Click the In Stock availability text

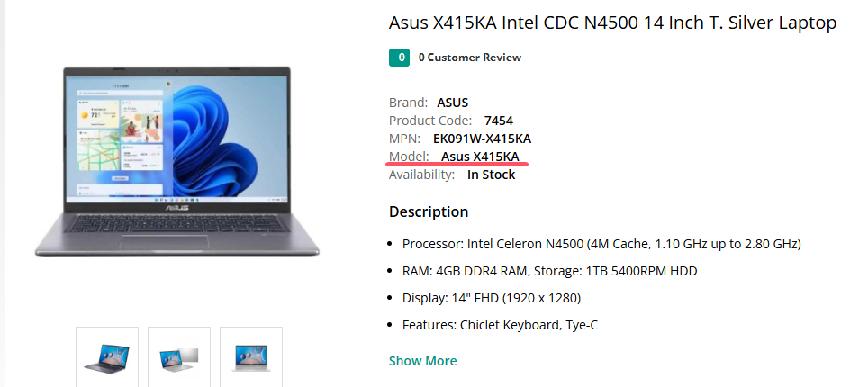[491, 175]
